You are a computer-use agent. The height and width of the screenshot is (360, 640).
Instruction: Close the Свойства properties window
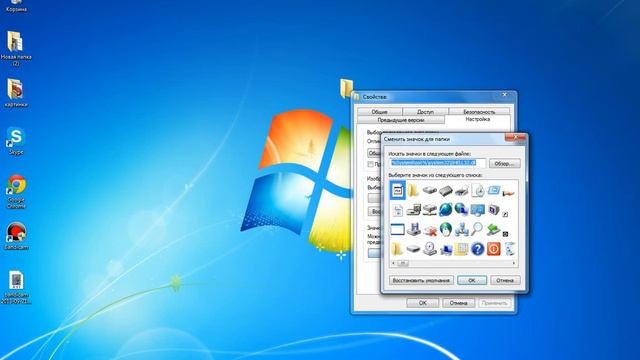click(504, 95)
